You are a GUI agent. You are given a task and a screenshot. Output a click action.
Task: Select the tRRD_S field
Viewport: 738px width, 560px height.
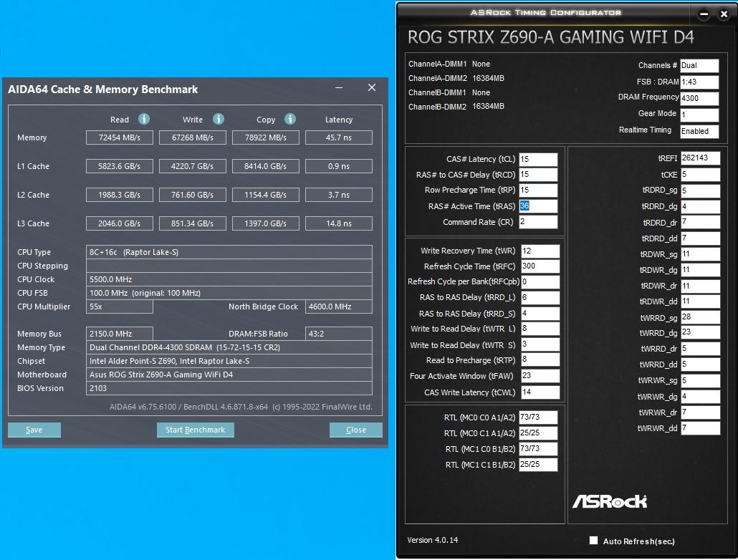click(x=540, y=314)
